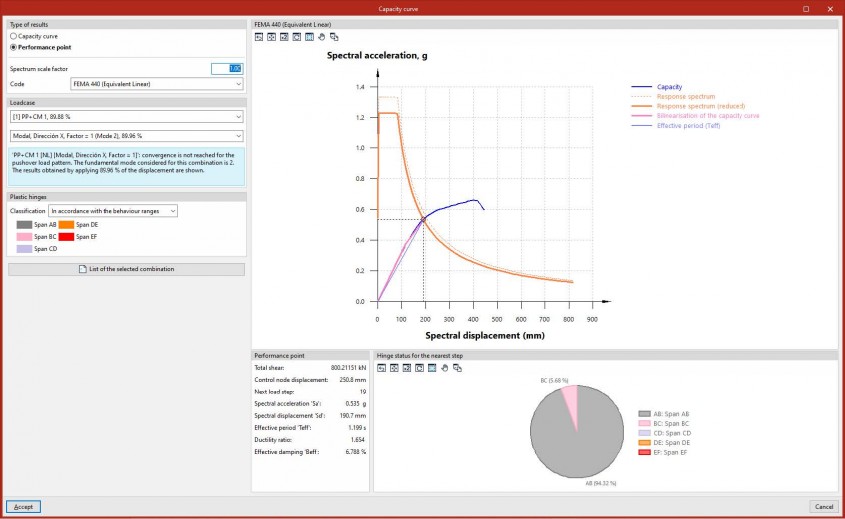Image resolution: width=845 pixels, height=519 pixels.
Task: Click fit-all view icon in hinge status toolbar
Action: 394,368
